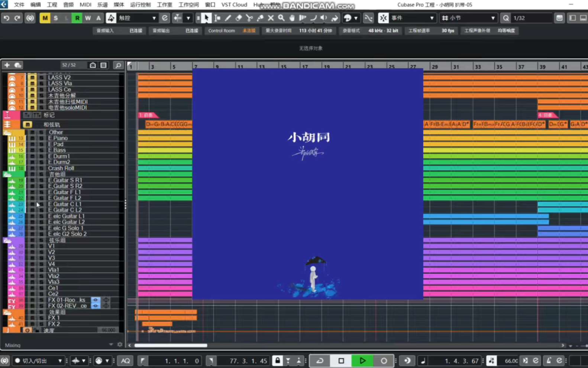Select the Comp hand tool
588x368 pixels.
[292, 18]
